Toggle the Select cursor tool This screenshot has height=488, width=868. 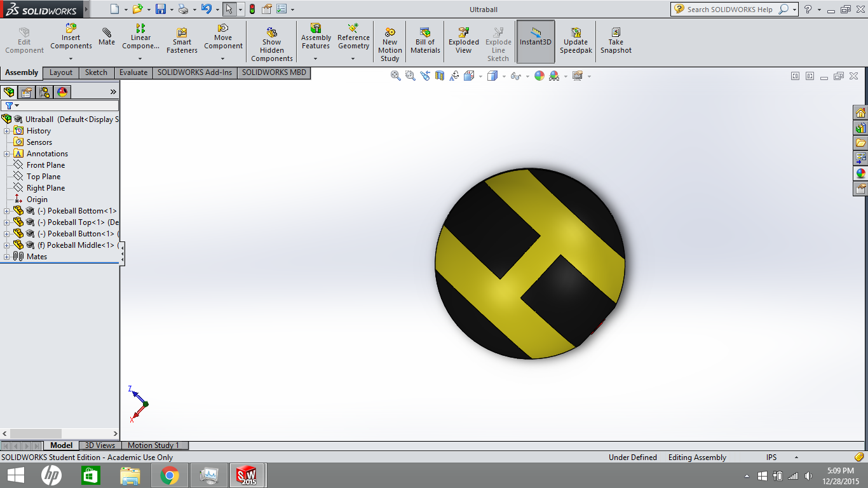229,9
